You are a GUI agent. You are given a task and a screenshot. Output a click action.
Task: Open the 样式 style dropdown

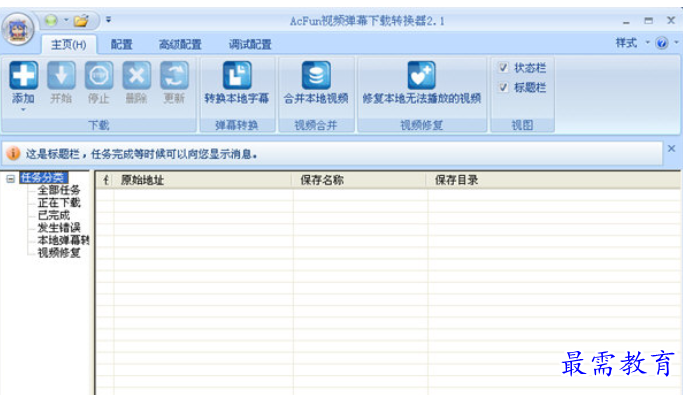pyautogui.click(x=632, y=43)
